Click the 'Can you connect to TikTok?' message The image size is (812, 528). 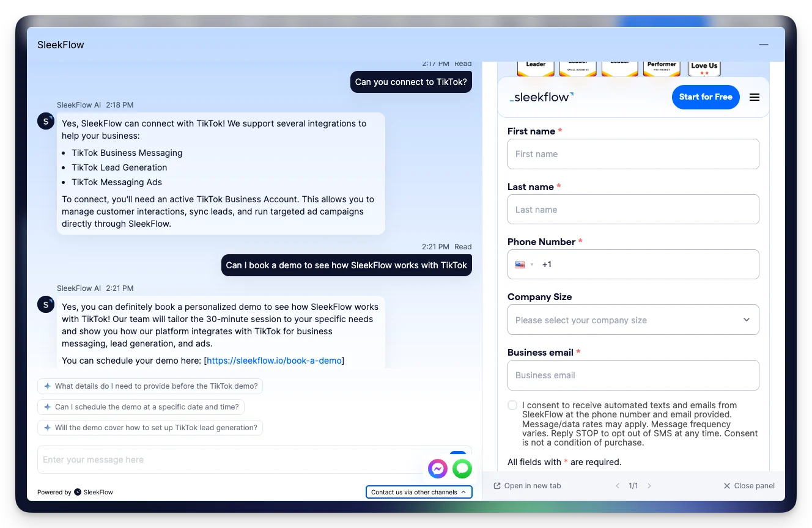click(411, 82)
